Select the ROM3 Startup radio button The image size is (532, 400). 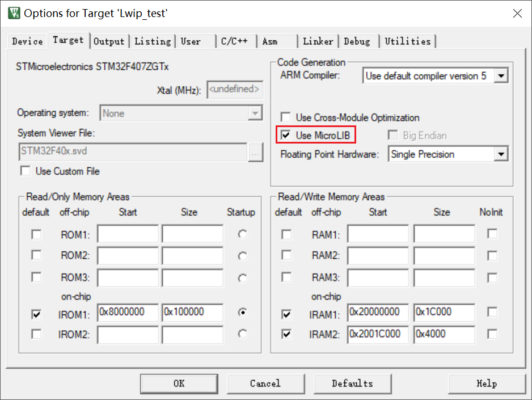(x=243, y=278)
